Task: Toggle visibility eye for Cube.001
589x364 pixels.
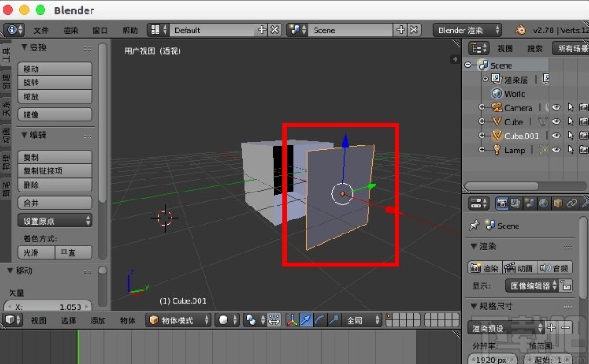Action: pos(556,136)
